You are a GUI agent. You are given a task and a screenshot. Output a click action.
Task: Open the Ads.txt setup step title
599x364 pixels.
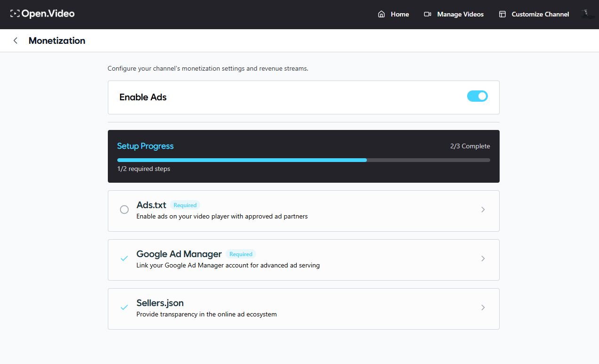click(151, 205)
